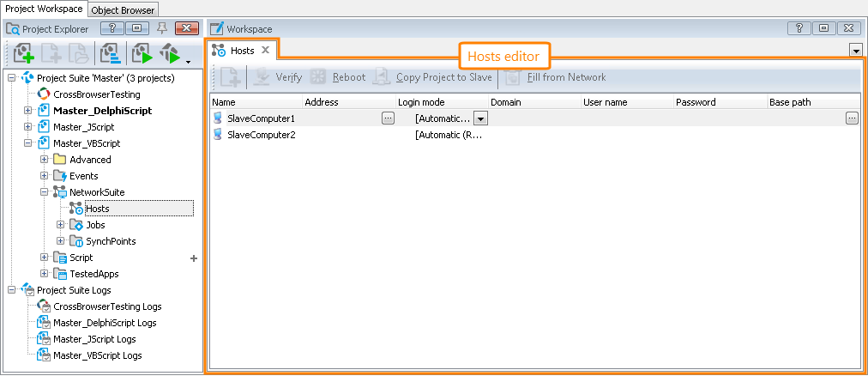868x376 pixels.
Task: Click the plus sign beside Script item
Action: tap(194, 258)
